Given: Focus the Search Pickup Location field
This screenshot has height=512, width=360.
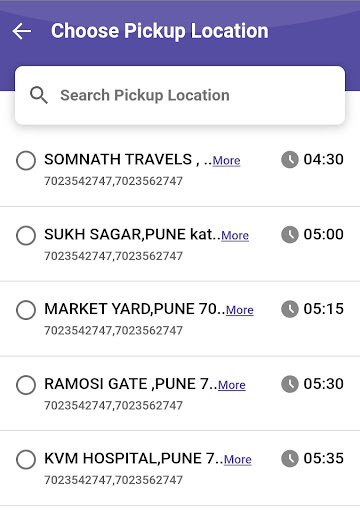Looking at the screenshot, I should pyautogui.click(x=180, y=95).
